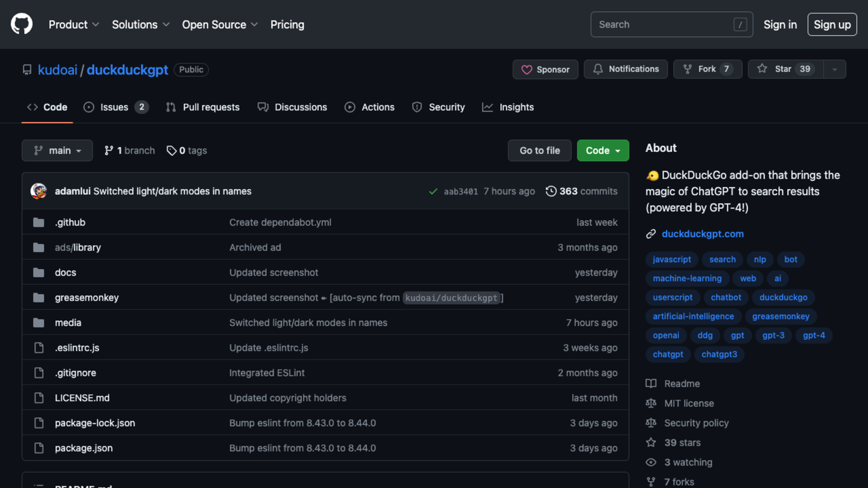Screen dimensions: 868x488
Task: Expand the Product navigation menu
Action: click(x=74, y=25)
